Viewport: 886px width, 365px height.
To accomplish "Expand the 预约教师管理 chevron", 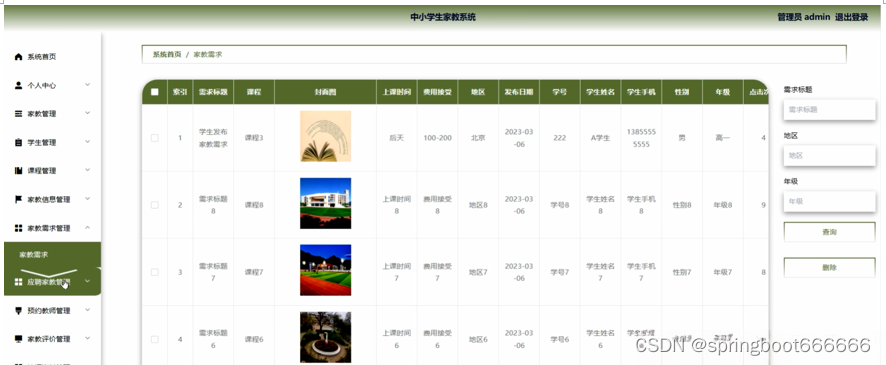I will coord(88,310).
